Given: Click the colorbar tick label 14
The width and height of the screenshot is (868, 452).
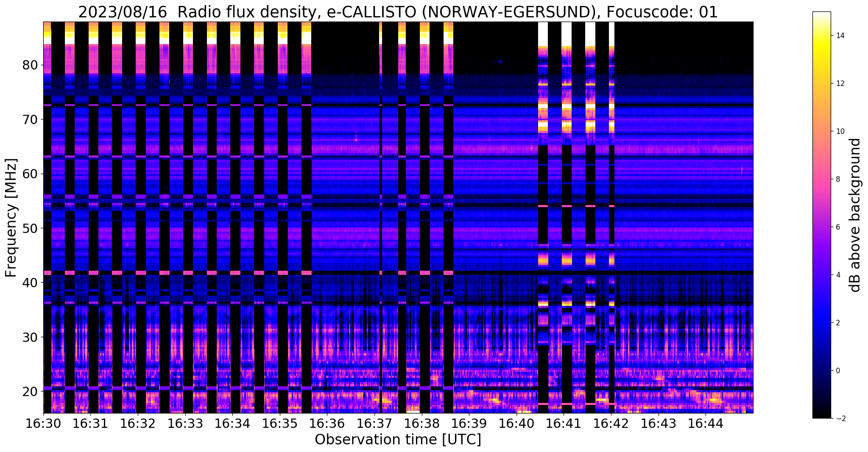Looking at the screenshot, I should [840, 36].
